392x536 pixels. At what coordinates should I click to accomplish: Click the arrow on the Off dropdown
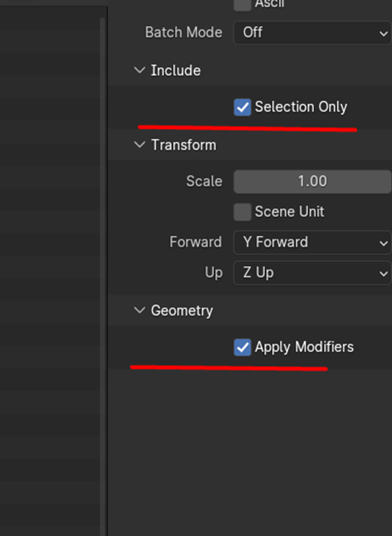pyautogui.click(x=383, y=33)
